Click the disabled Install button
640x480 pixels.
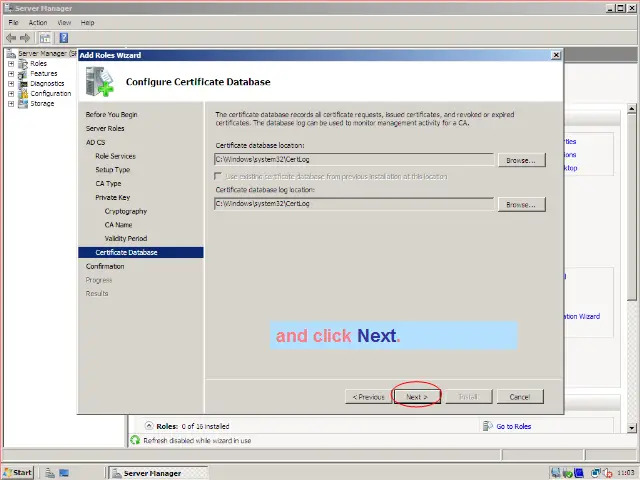(469, 397)
